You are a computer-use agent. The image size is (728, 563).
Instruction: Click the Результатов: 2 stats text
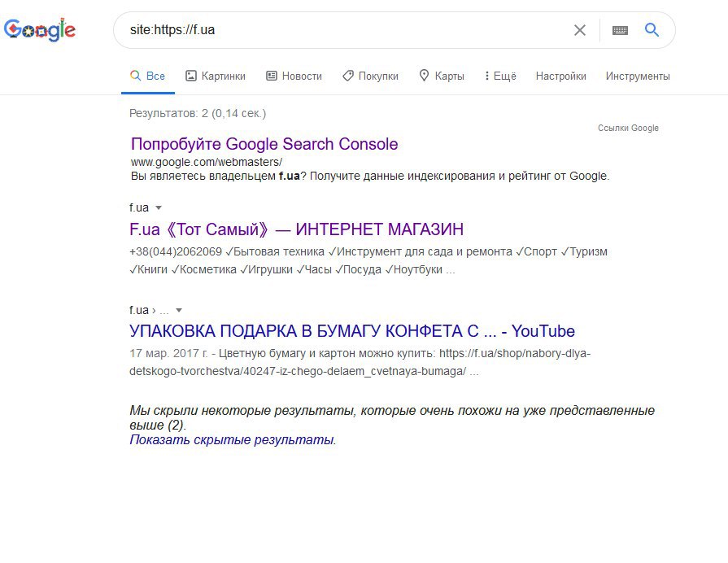click(x=198, y=113)
